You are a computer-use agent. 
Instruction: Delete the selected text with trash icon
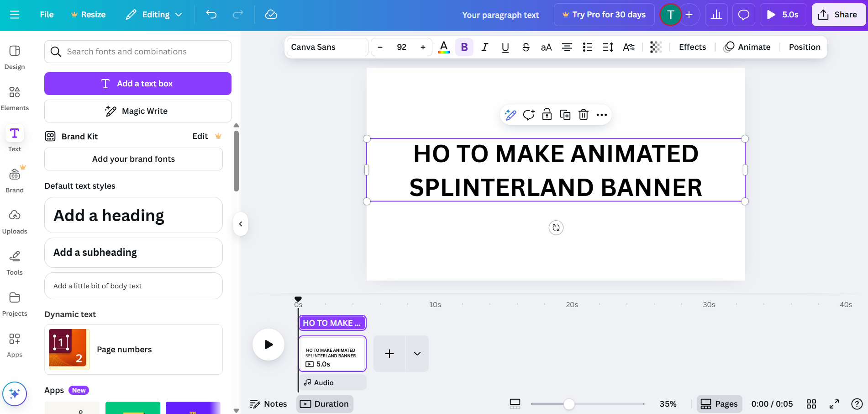tap(584, 115)
